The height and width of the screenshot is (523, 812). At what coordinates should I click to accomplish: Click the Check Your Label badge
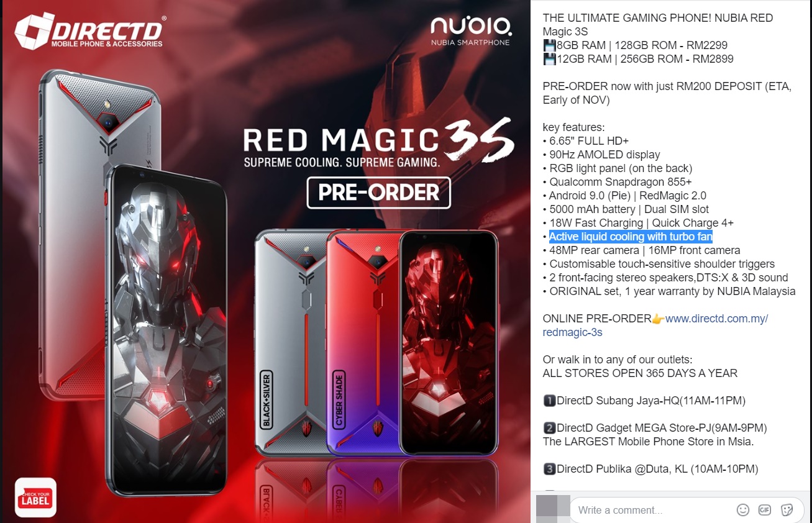point(35,497)
